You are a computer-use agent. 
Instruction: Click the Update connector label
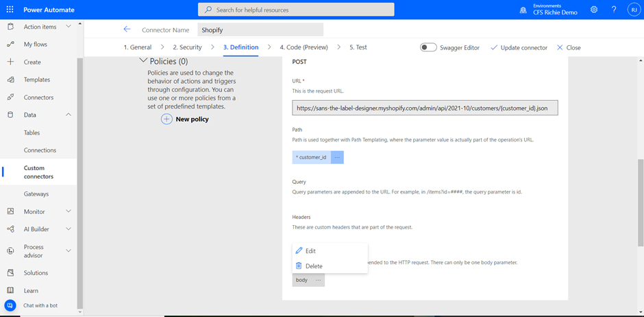tap(524, 48)
